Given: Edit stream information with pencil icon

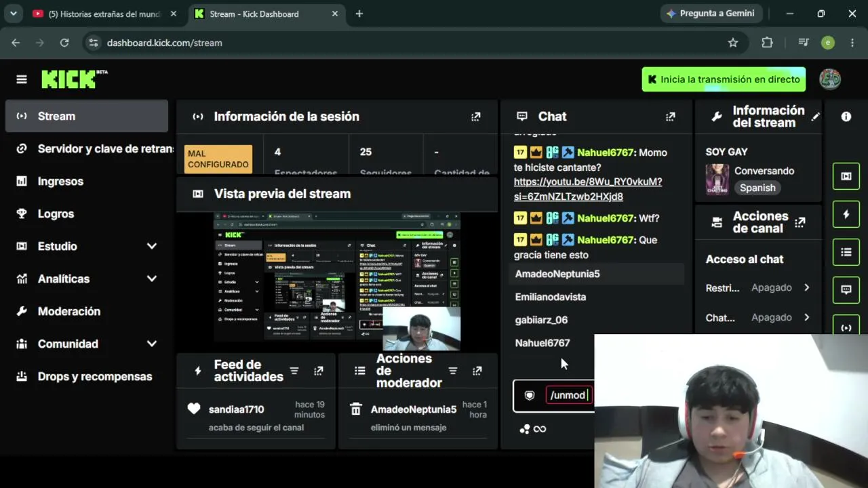Looking at the screenshot, I should point(816,117).
